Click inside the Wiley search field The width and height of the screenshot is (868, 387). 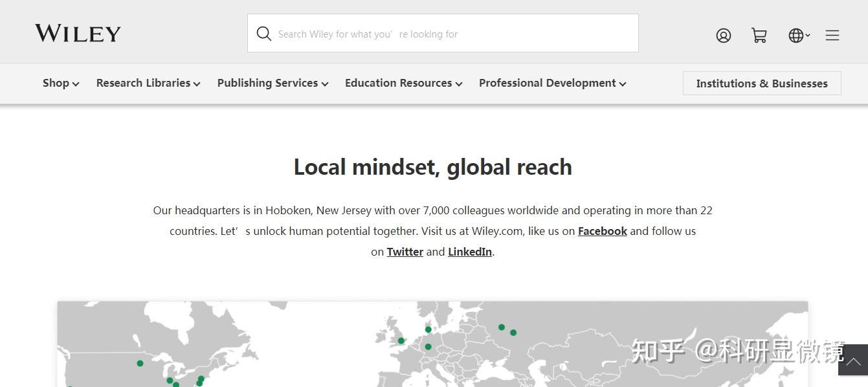443,33
